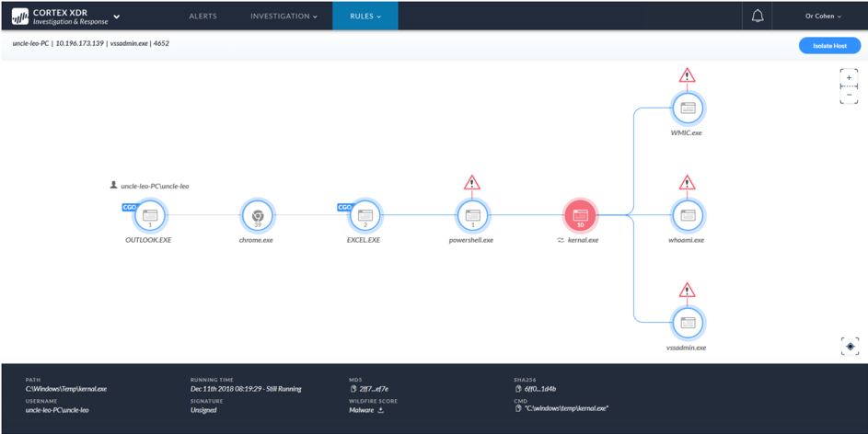Click the username uncle-leo-PC\uncle-leo in details
Image resolution: width=868 pixels, height=434 pixels.
click(57, 410)
